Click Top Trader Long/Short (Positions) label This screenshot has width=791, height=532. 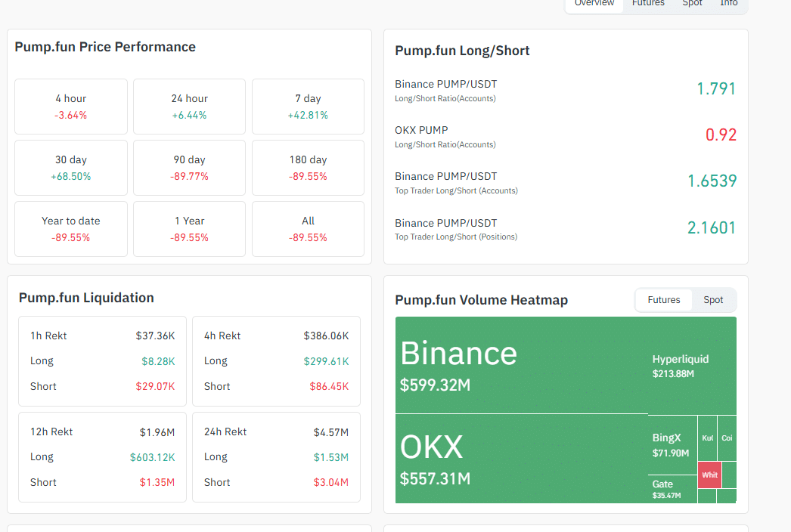(456, 237)
